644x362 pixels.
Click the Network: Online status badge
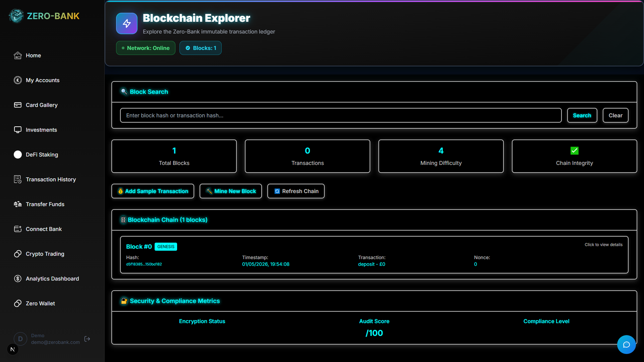click(146, 48)
